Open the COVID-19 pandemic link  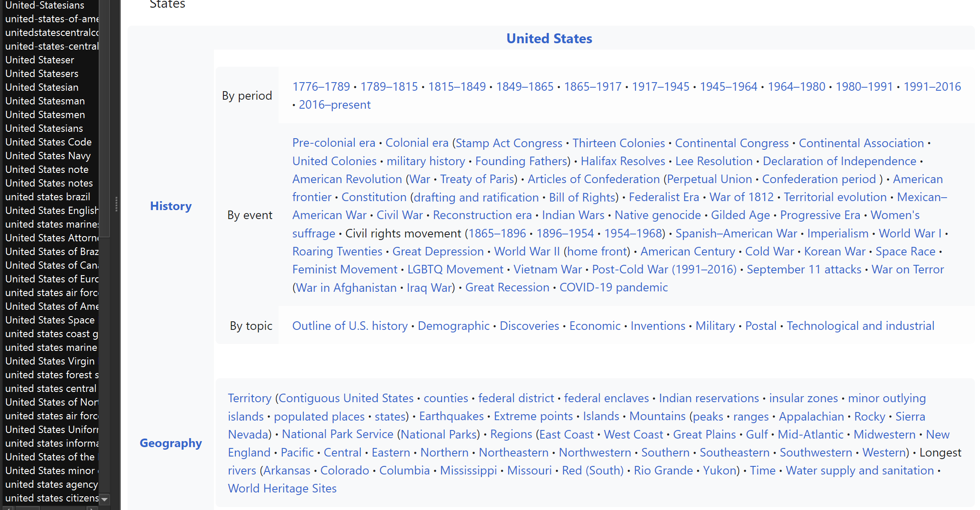[x=613, y=288]
